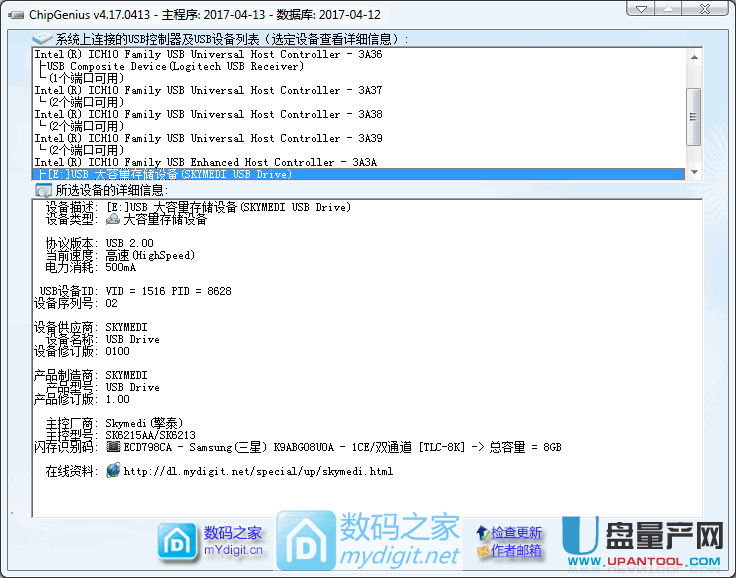Click the globe icon beside online resources URL
736x578 pixels.
click(113, 470)
